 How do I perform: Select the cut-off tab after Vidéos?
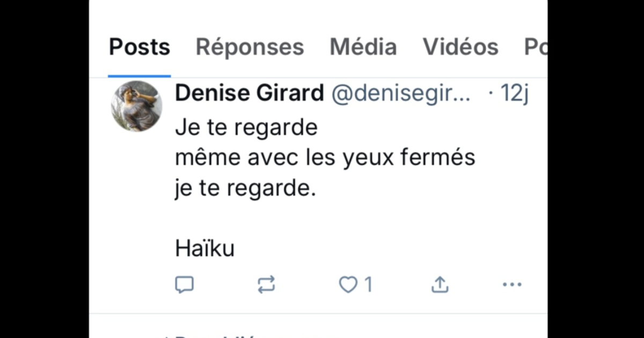[536, 47]
